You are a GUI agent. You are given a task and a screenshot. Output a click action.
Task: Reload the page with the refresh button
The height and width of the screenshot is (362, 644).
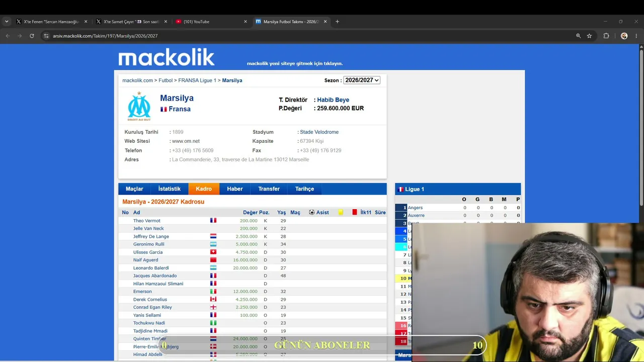tap(32, 36)
